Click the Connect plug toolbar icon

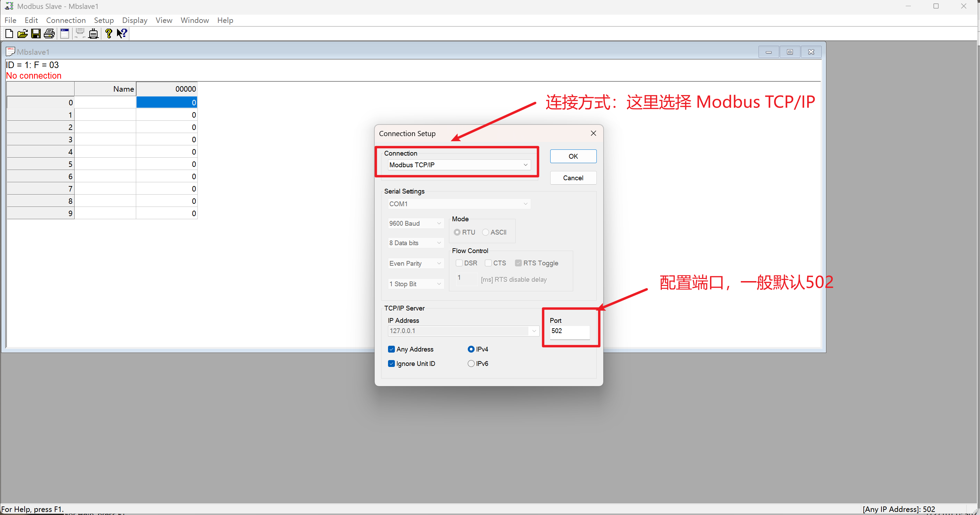(x=93, y=34)
